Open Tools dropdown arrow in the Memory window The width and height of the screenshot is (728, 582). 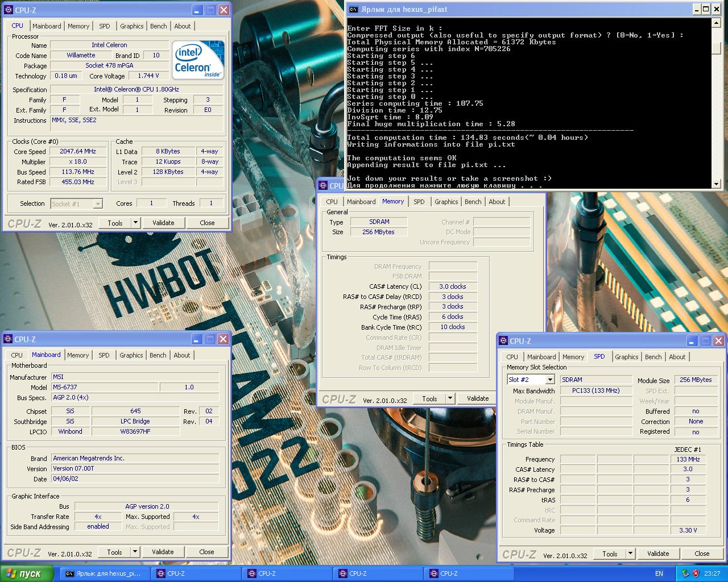(x=450, y=398)
